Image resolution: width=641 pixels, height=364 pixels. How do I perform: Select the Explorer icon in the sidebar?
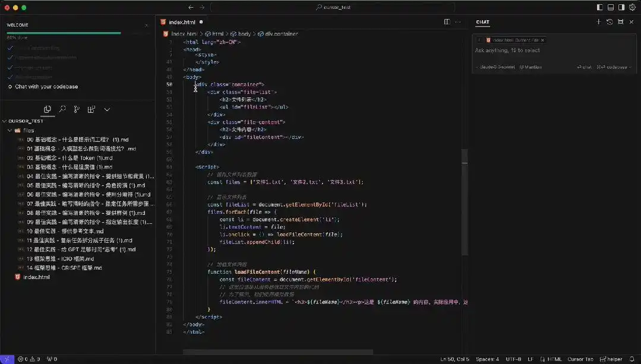[48, 109]
